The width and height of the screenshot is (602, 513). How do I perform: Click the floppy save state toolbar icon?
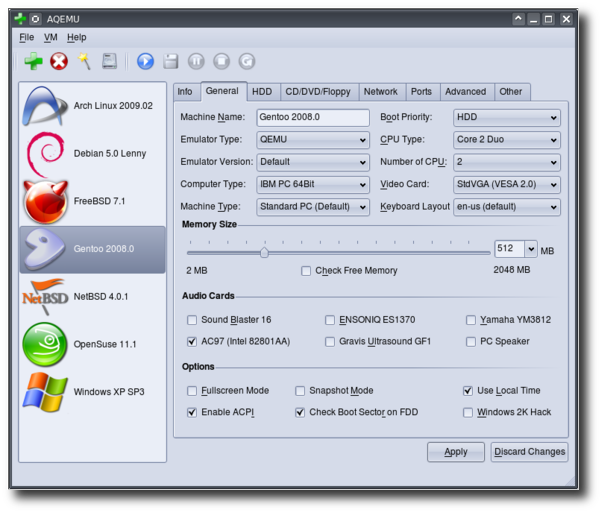(x=170, y=61)
